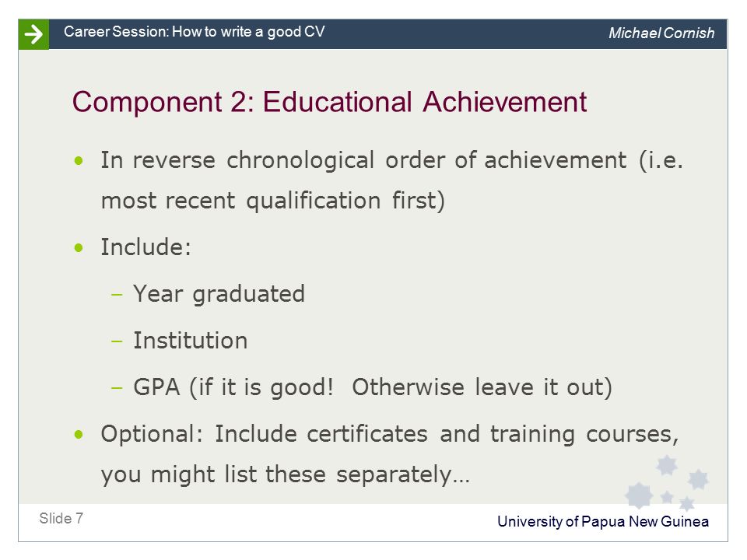Click the 'Institution' sub-item text
This screenshot has width=747, height=560.
[x=190, y=341]
